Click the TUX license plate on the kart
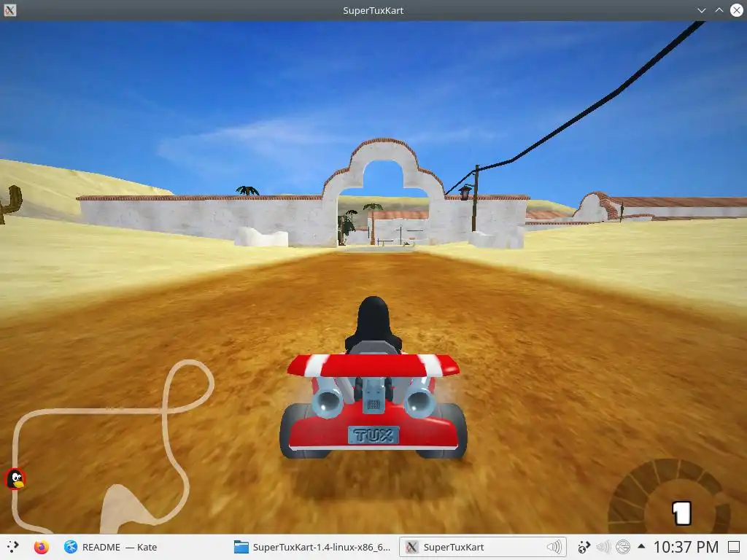This screenshot has width=747, height=560. click(373, 435)
